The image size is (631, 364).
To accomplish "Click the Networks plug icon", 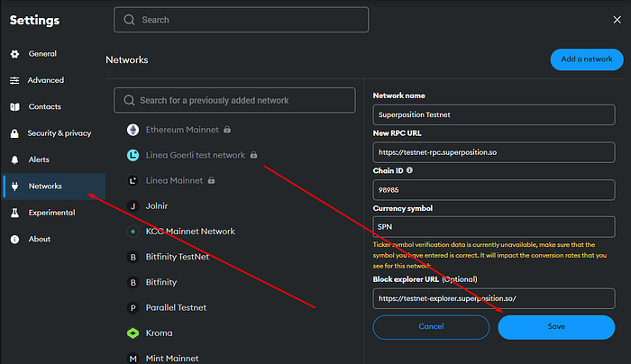I will pos(15,187).
